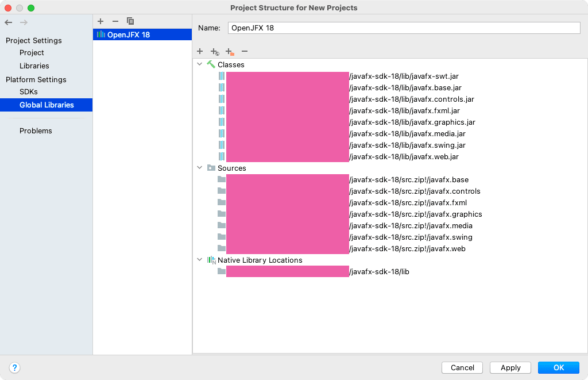
Task: Exclude roots with plus-folder icon
Action: click(230, 52)
